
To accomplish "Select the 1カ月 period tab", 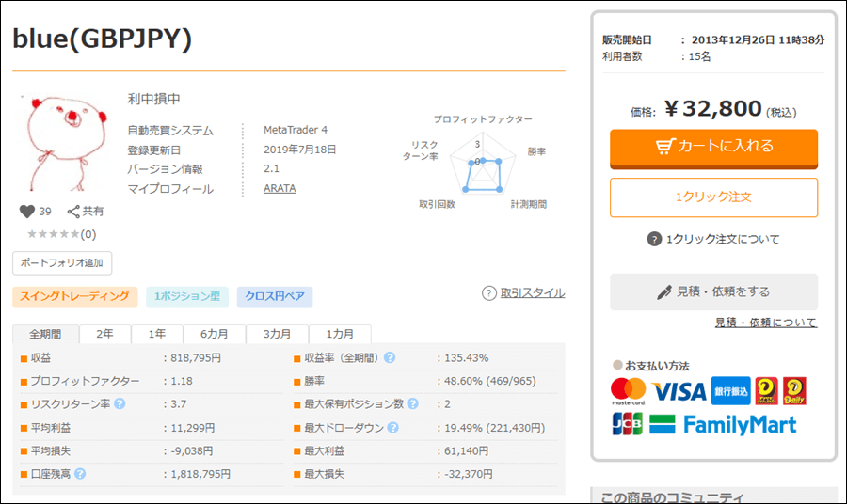I will point(340,335).
